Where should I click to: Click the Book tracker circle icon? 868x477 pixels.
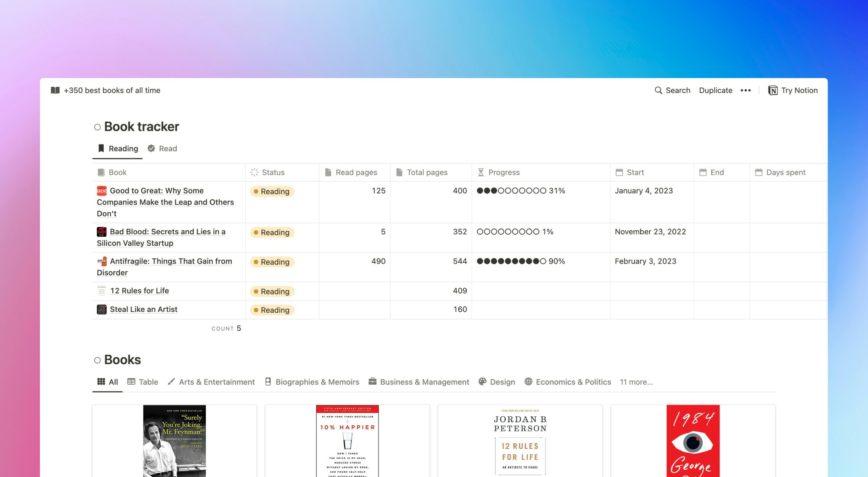[x=97, y=127]
